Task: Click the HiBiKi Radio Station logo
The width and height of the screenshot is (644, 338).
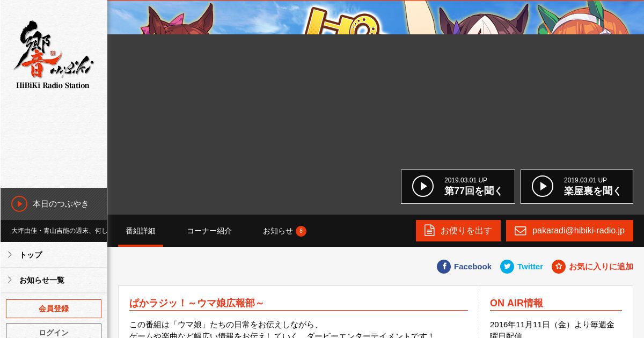Action: tap(53, 55)
